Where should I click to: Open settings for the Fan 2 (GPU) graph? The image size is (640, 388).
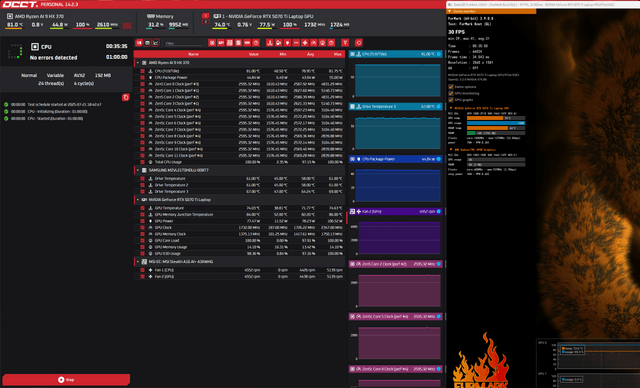pos(439,211)
